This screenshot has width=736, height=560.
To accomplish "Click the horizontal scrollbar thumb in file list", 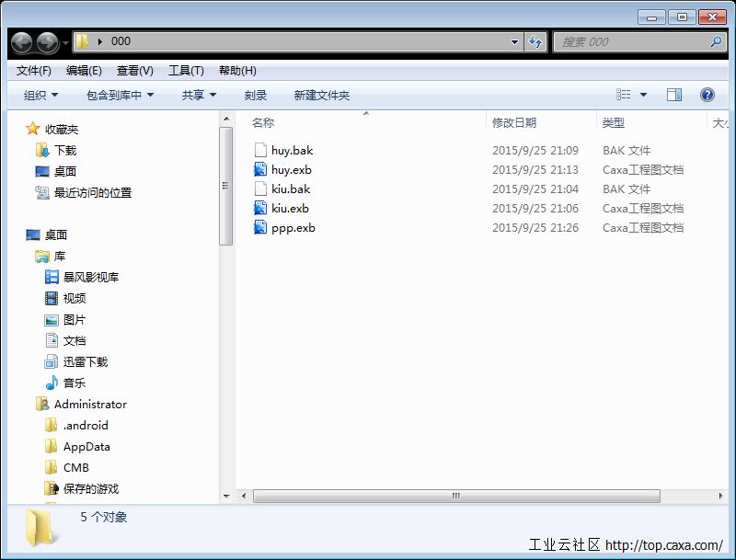I will pyautogui.click(x=456, y=496).
